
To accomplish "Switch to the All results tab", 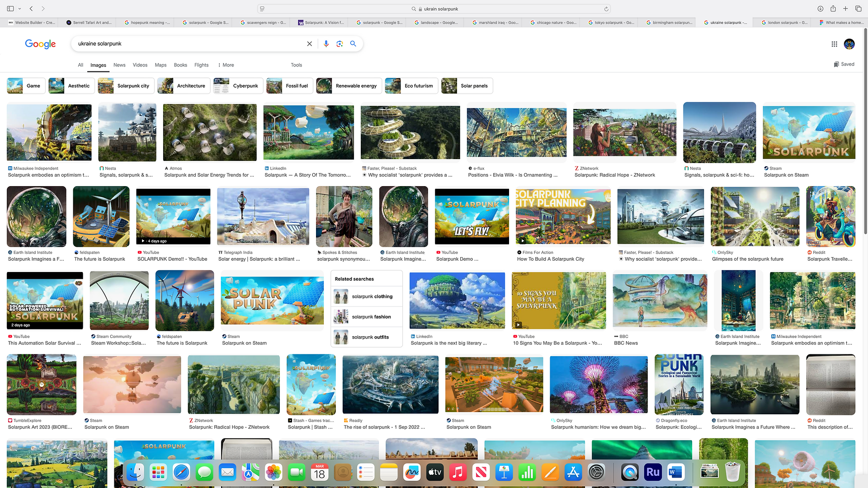I will pos(80,65).
